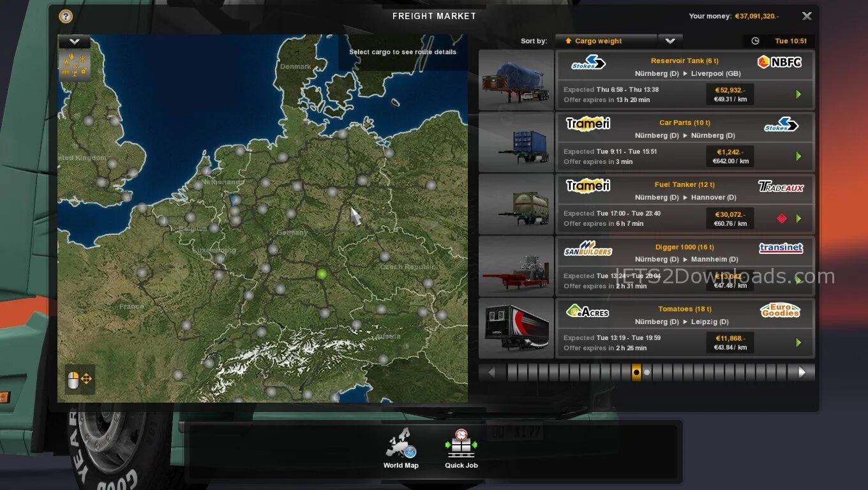This screenshot has height=490, width=868.
Task: Open Quick Job
Action: coord(461,449)
